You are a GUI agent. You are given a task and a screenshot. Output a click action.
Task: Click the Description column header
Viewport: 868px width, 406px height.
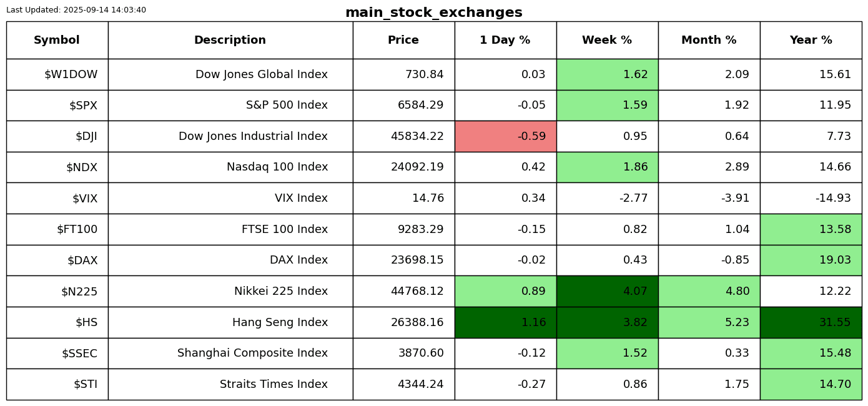[x=230, y=41]
